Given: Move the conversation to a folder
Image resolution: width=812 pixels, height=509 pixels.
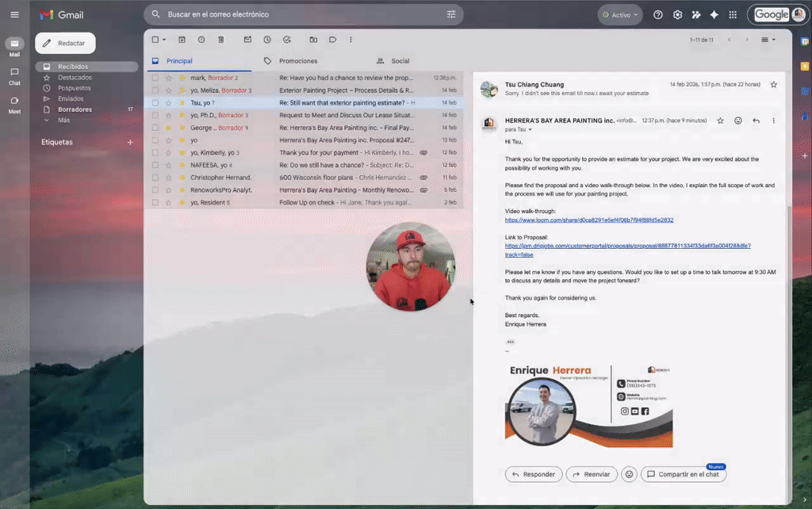Looking at the screenshot, I should tap(314, 39).
